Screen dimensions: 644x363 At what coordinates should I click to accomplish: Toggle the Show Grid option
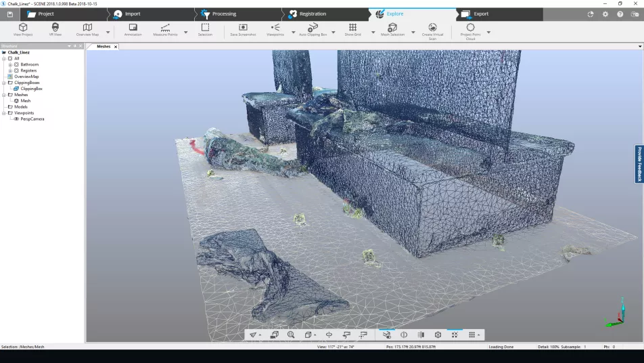[x=352, y=28]
